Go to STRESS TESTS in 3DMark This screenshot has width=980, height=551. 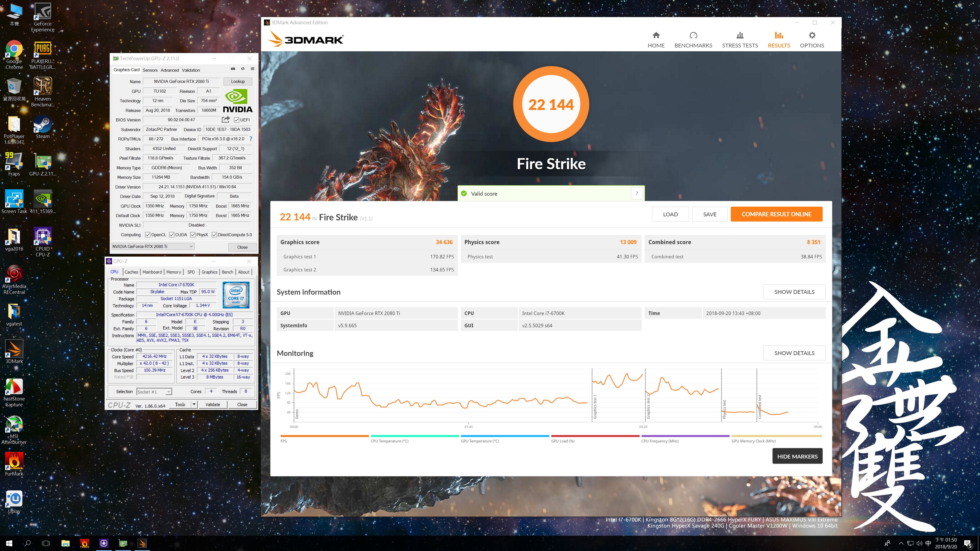[740, 40]
